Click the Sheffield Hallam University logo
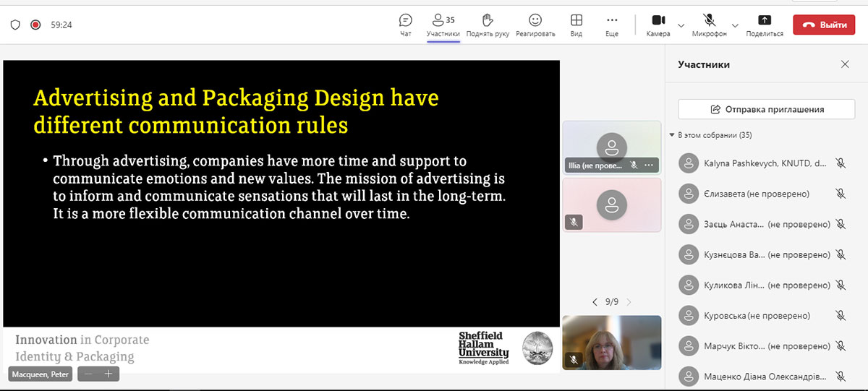The height and width of the screenshot is (391, 868). (483, 348)
